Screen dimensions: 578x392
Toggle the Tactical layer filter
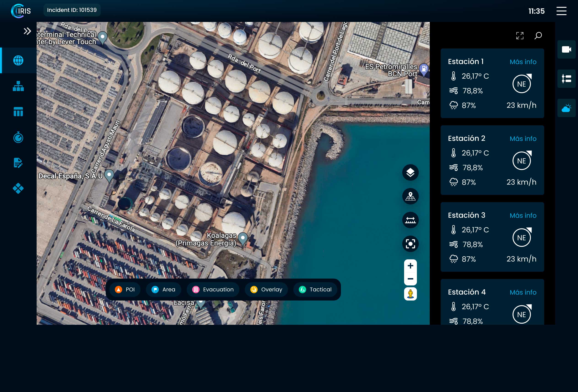315,289
